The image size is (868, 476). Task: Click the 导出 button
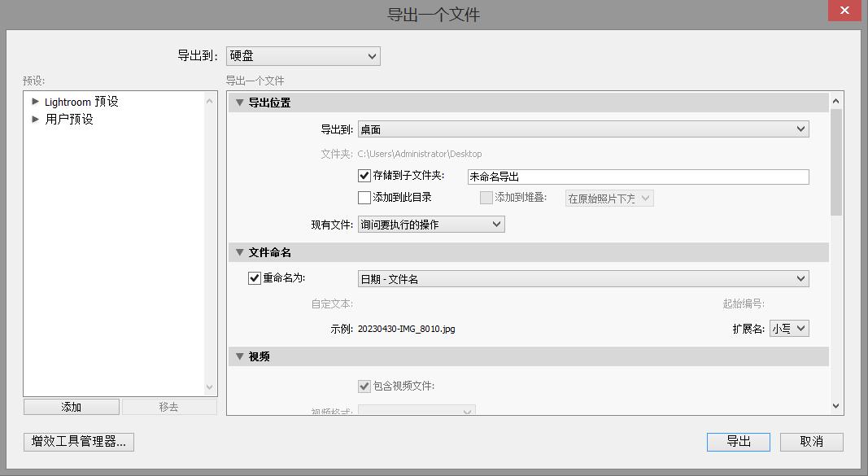[738, 442]
